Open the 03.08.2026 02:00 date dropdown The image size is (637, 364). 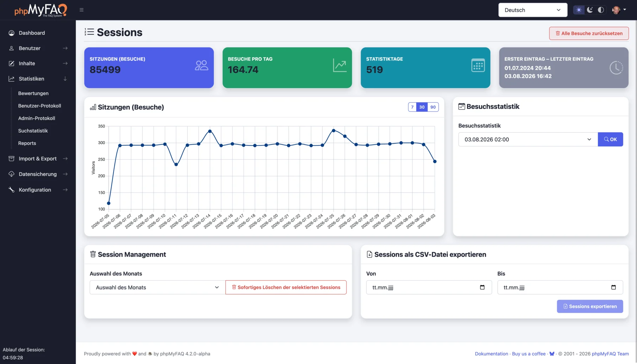coord(528,139)
